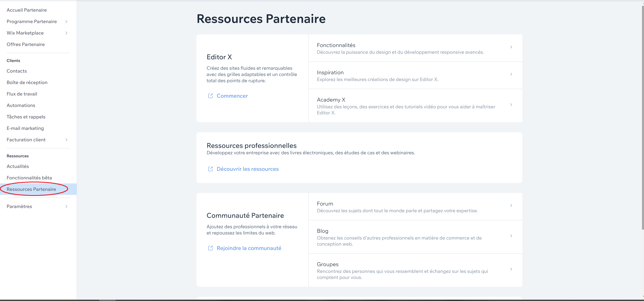Viewport: 644px width, 301px height.
Task: Click the Clients section label
Action: coord(13,60)
